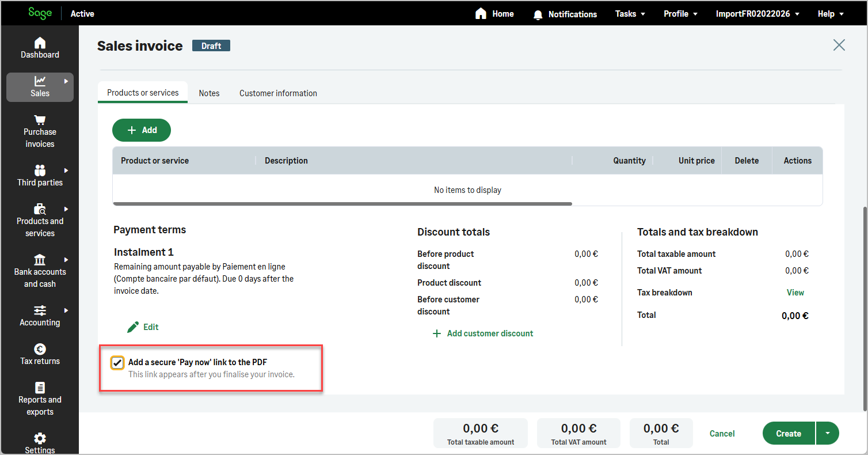868x455 pixels.
Task: Click the Reports and exports menu label
Action: pyautogui.click(x=40, y=405)
